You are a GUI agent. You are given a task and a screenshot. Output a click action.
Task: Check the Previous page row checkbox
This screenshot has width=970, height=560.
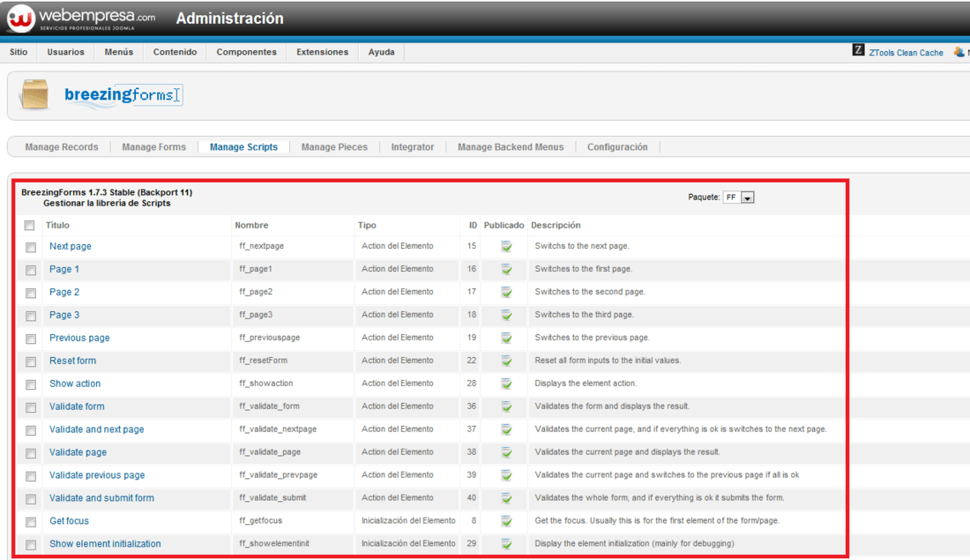tap(31, 340)
